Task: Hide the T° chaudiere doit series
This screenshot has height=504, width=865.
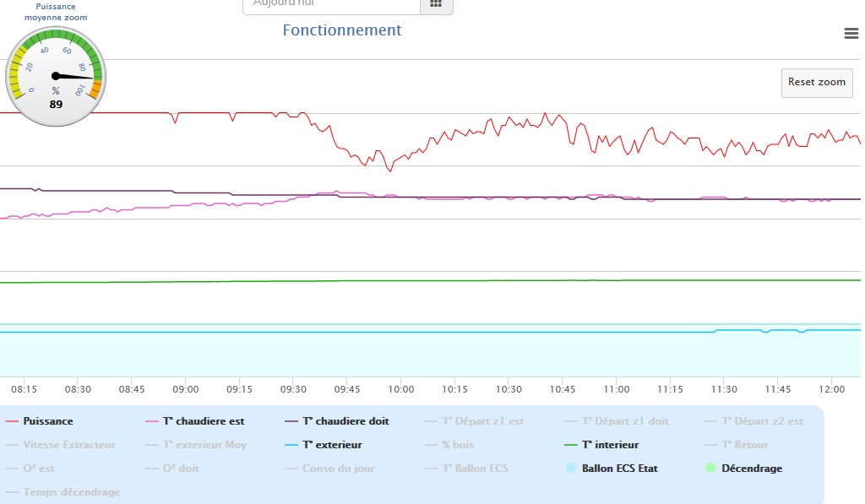Action: [345, 421]
